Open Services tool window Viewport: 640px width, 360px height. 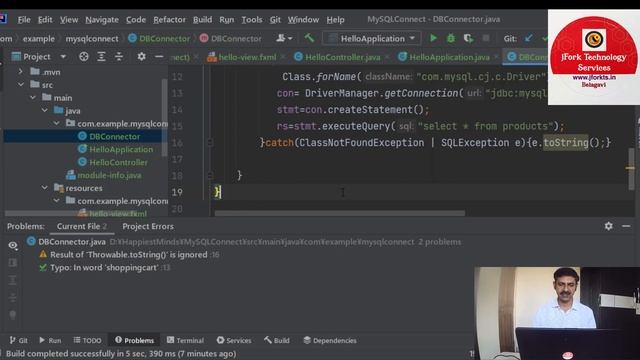click(x=234, y=340)
